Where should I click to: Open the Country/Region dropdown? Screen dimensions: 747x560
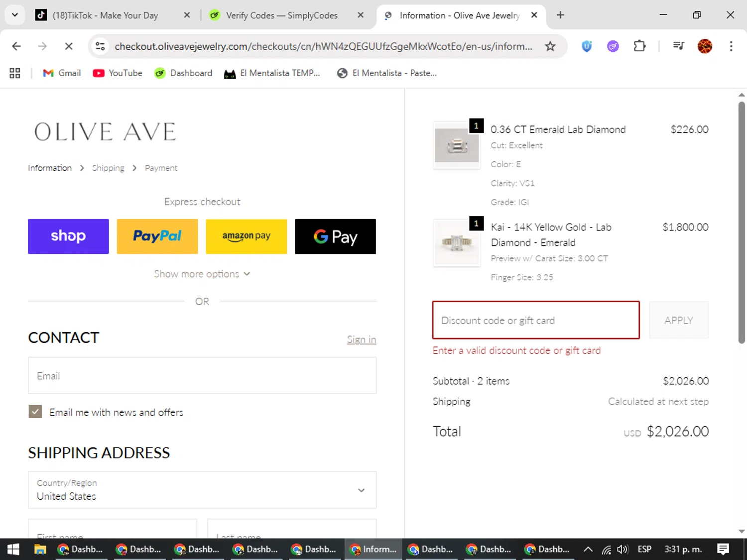[x=202, y=490]
